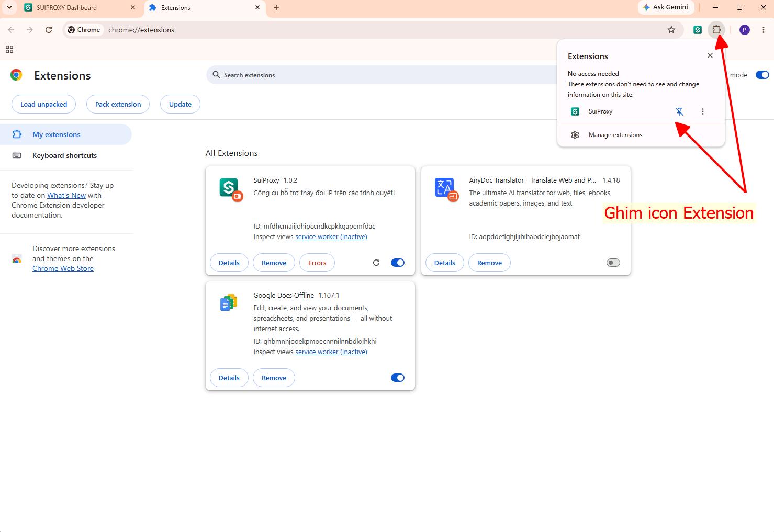Close the Extensions tab
774x532 pixels.
click(x=257, y=7)
